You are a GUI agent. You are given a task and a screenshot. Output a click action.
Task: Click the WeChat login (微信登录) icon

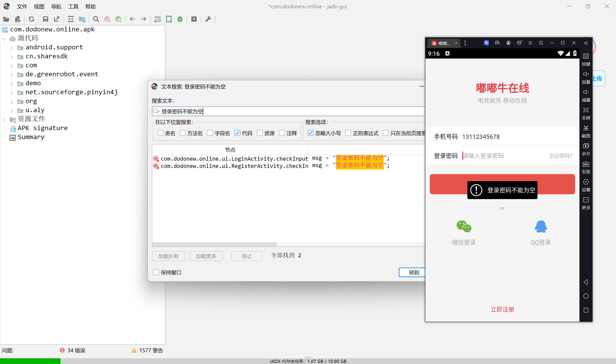(x=464, y=226)
